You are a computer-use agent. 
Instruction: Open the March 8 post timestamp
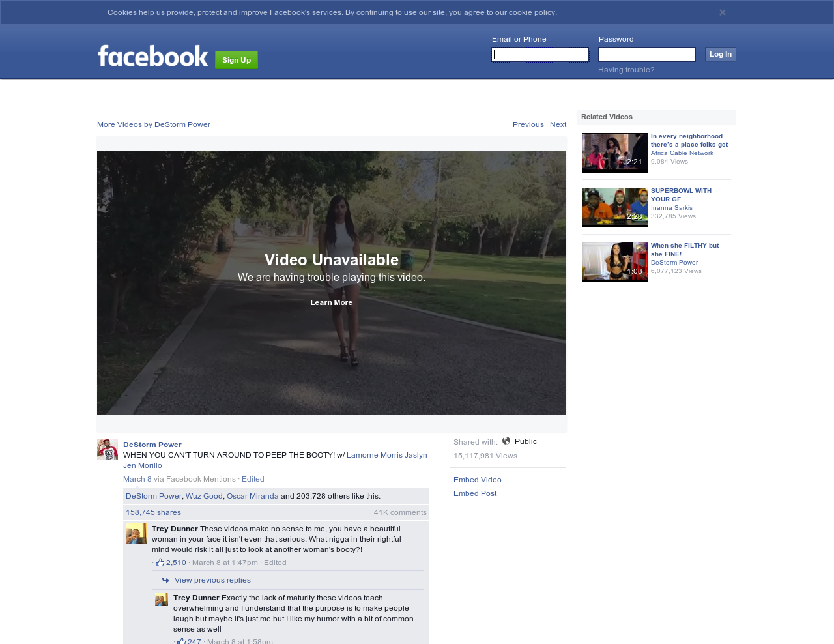[137, 479]
